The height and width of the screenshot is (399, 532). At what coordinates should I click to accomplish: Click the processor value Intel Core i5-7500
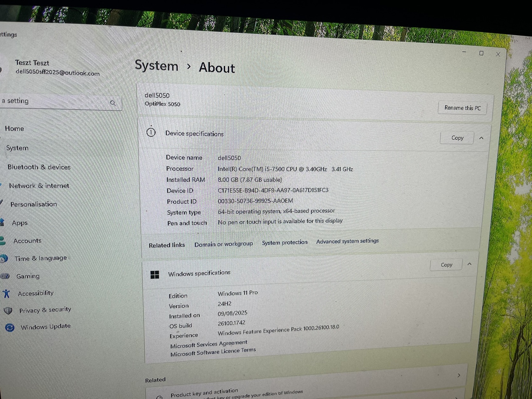(285, 169)
